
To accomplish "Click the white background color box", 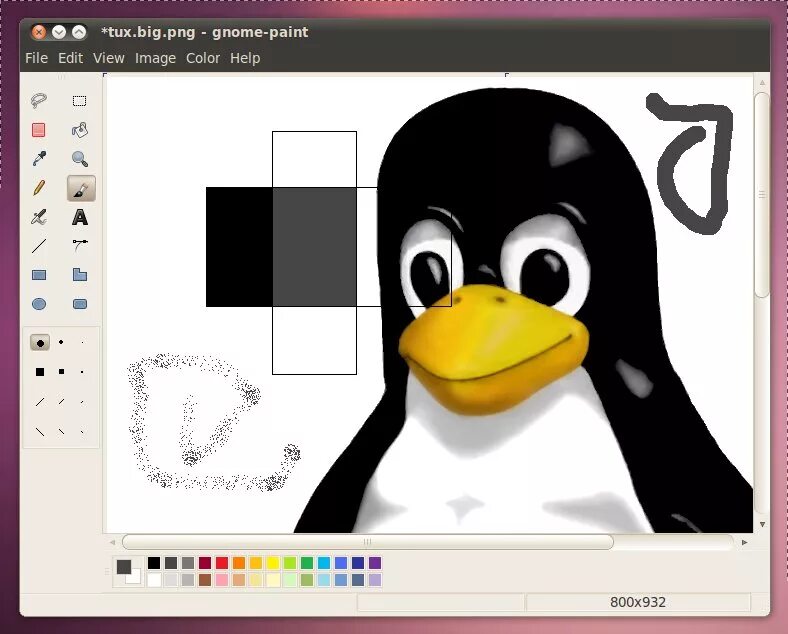I will 135,578.
